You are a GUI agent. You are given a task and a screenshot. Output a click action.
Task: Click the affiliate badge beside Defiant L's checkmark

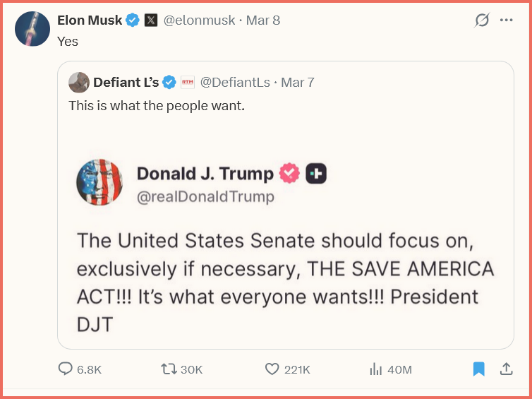click(x=188, y=83)
